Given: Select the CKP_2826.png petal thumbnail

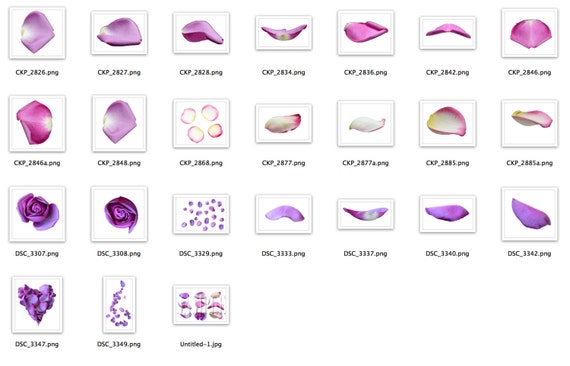Looking at the screenshot, I should point(37,33).
